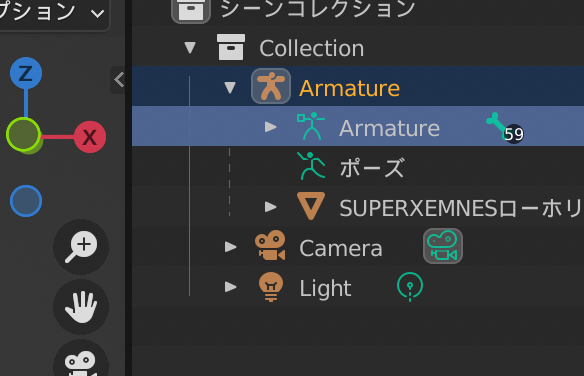Click the bone icon with 59 badge
Image resolution: width=584 pixels, height=376 pixels.
(x=505, y=128)
